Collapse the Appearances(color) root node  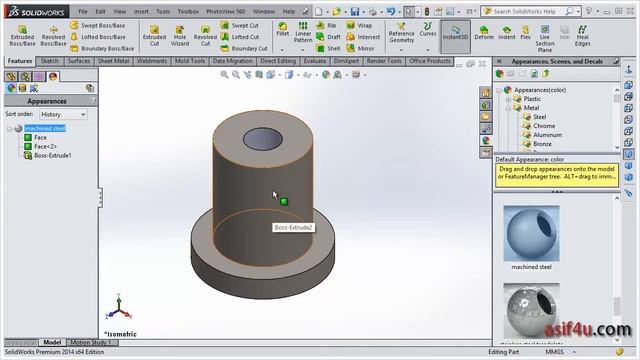tap(499, 90)
